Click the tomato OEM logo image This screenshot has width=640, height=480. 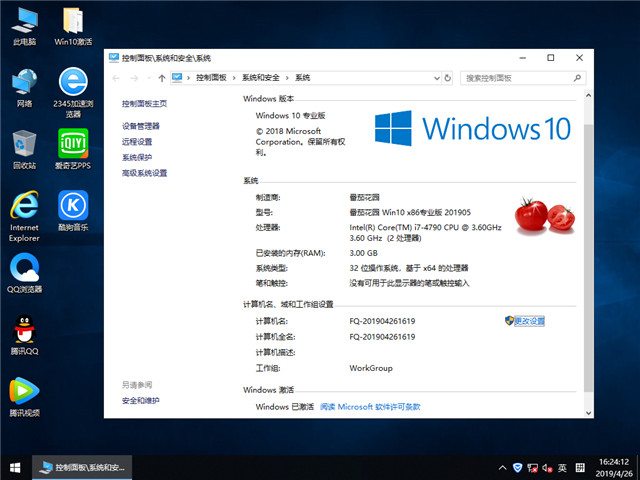(x=544, y=216)
